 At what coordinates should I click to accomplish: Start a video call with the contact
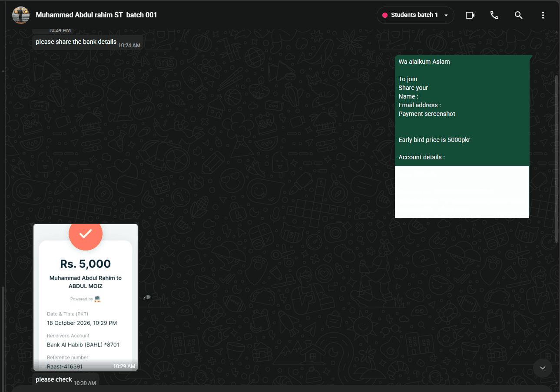tap(470, 15)
